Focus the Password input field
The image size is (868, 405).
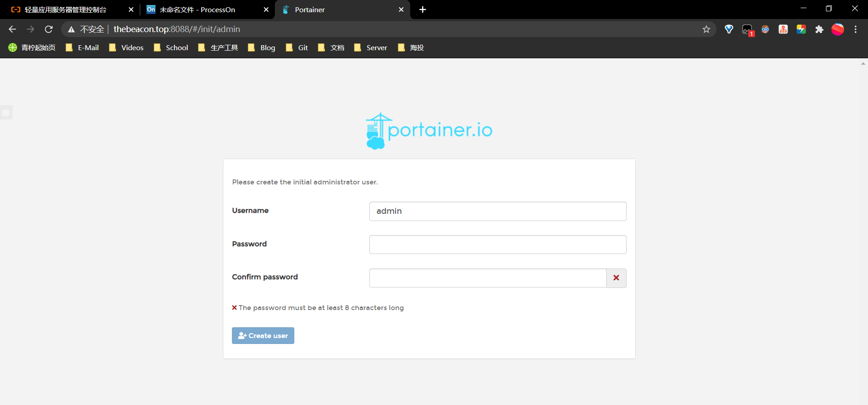click(498, 245)
